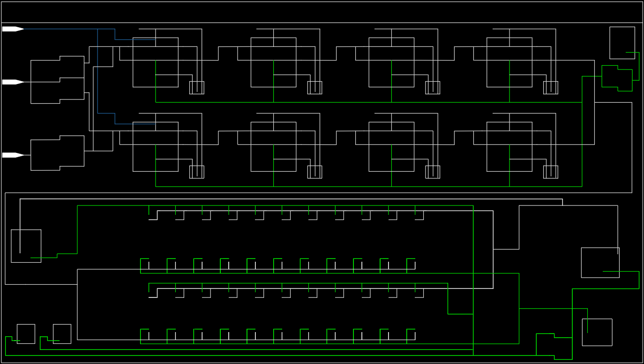Click the three-tiered stepped block near the left ports

click(x=57, y=80)
